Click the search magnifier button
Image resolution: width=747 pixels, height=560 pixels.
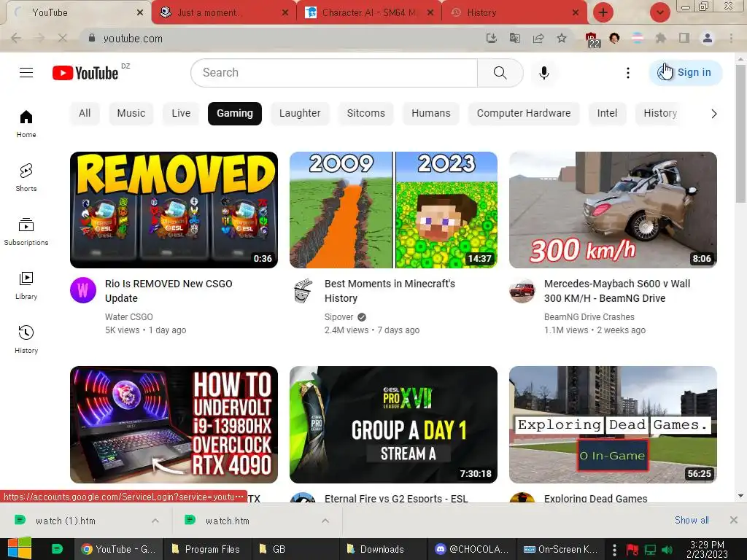(x=500, y=73)
